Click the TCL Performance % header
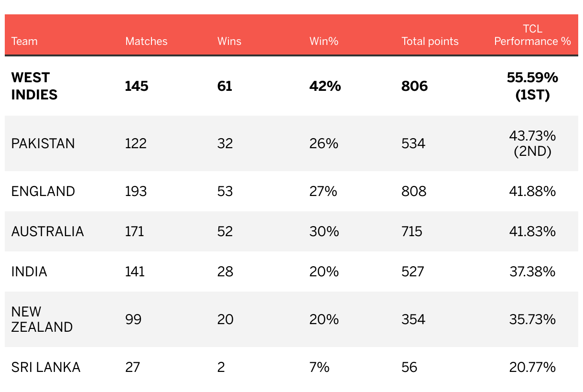Image resolution: width=583 pixels, height=392 pixels. [x=532, y=35]
